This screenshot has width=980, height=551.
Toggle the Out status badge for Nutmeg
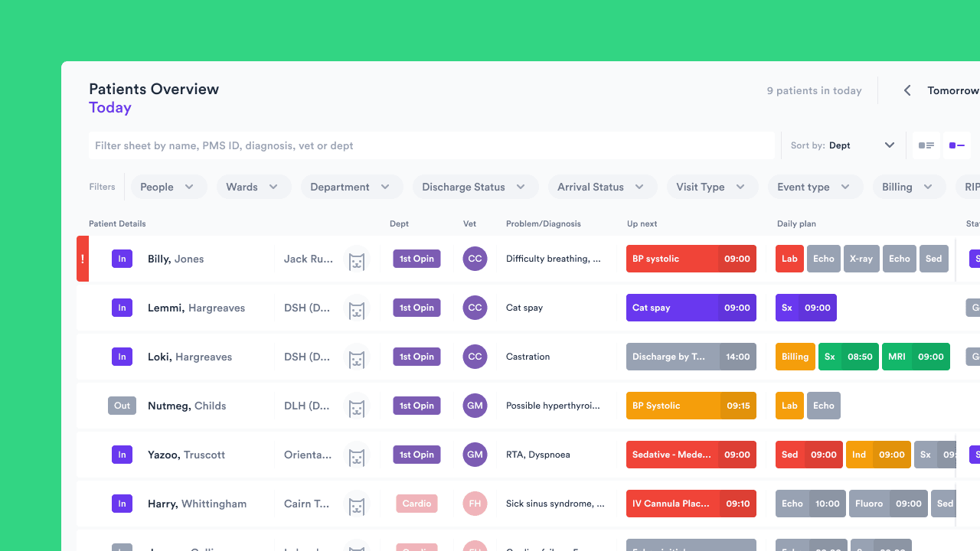coord(122,406)
